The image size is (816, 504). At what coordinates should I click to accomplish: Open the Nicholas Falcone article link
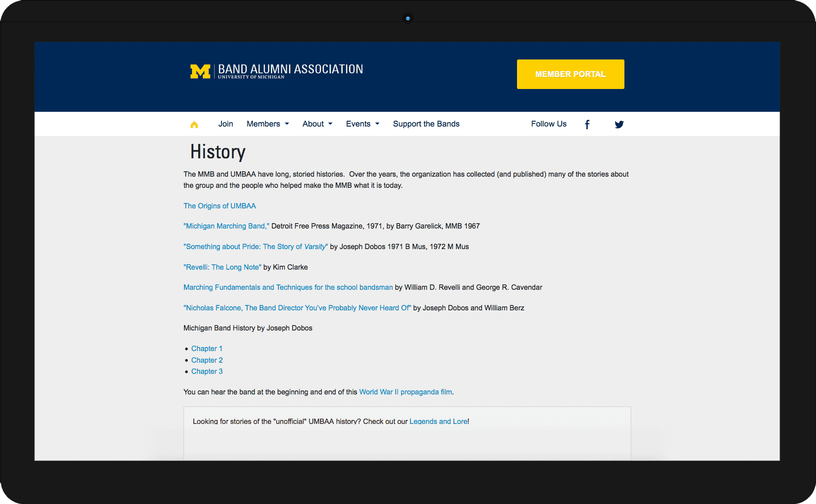coord(297,308)
